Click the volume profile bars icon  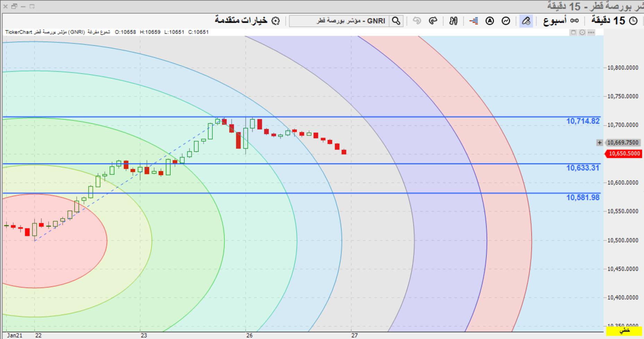[x=473, y=21]
